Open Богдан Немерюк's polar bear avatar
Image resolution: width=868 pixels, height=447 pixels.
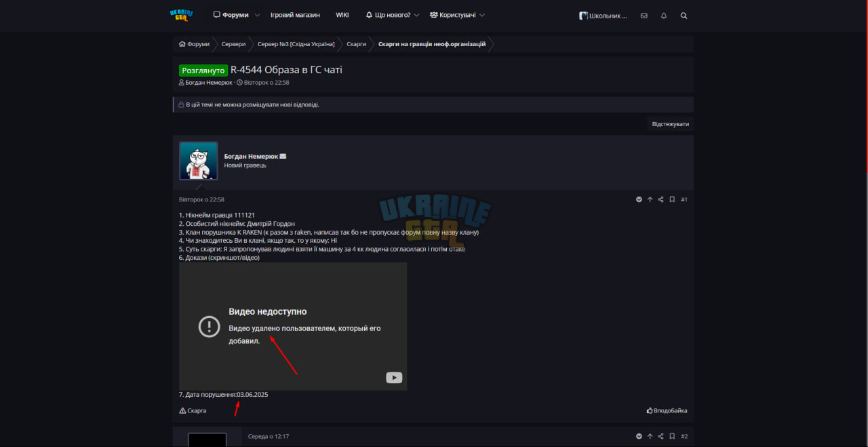click(199, 161)
